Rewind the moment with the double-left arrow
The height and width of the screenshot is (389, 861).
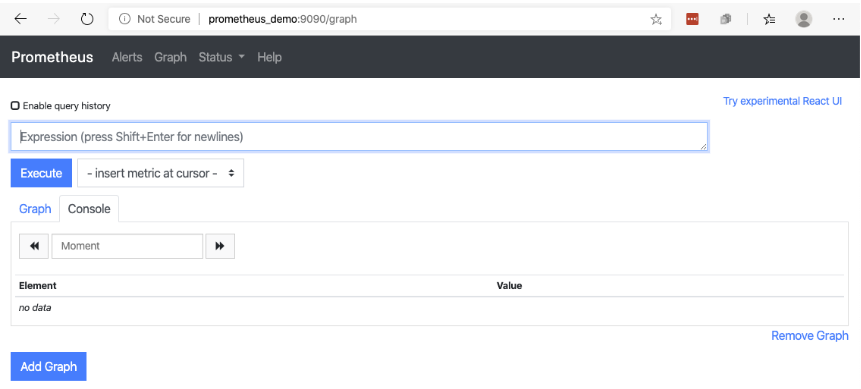pyautogui.click(x=34, y=246)
